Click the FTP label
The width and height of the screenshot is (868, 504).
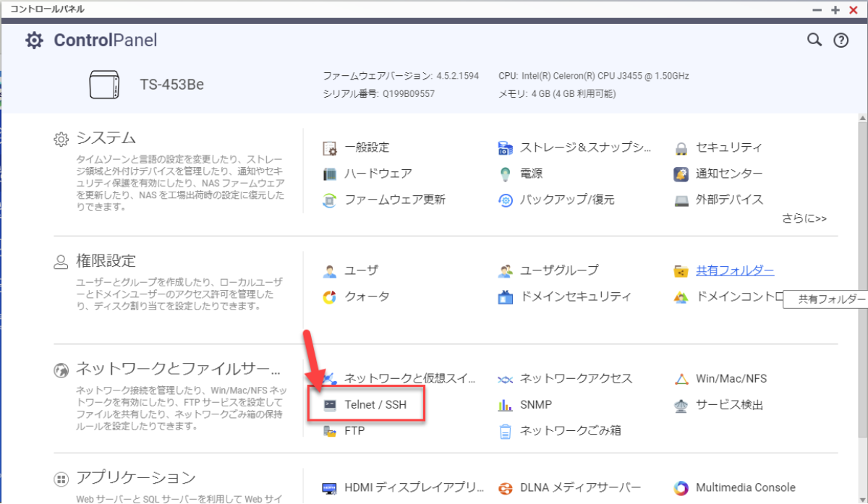[x=354, y=431]
